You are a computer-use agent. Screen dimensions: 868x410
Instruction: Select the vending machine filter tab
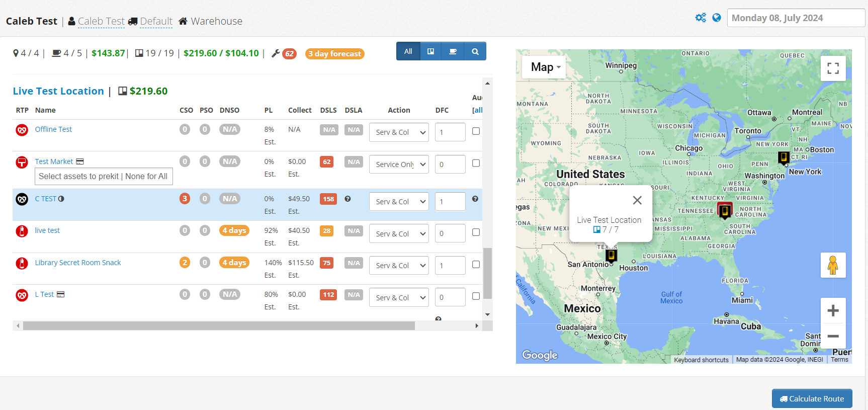tap(430, 51)
